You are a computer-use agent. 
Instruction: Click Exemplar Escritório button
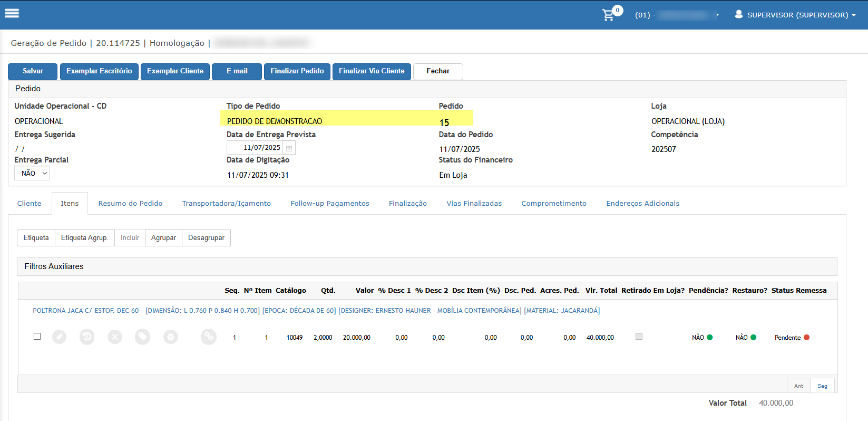coord(99,71)
